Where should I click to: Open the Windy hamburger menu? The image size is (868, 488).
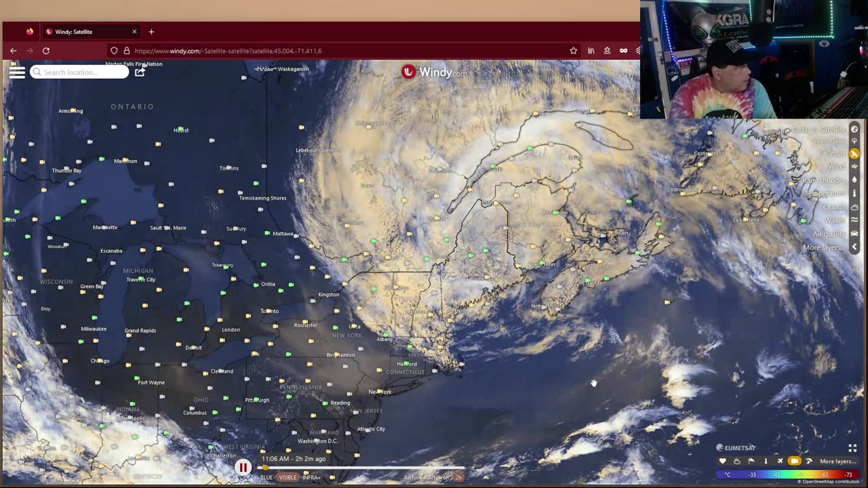[17, 72]
